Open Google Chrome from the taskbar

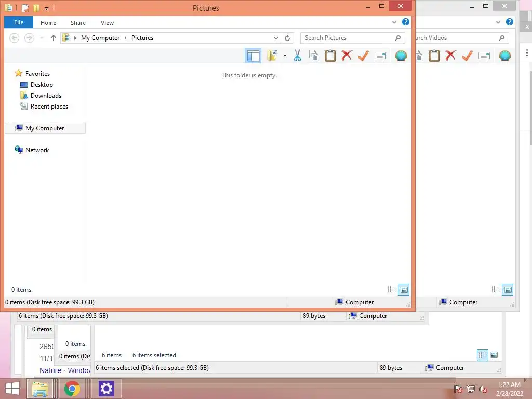(x=72, y=389)
